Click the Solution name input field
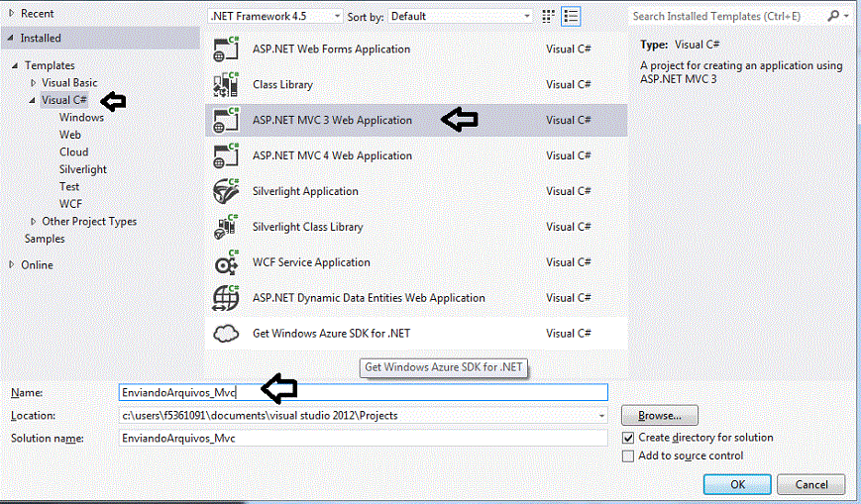The height and width of the screenshot is (504, 861). coord(363,438)
